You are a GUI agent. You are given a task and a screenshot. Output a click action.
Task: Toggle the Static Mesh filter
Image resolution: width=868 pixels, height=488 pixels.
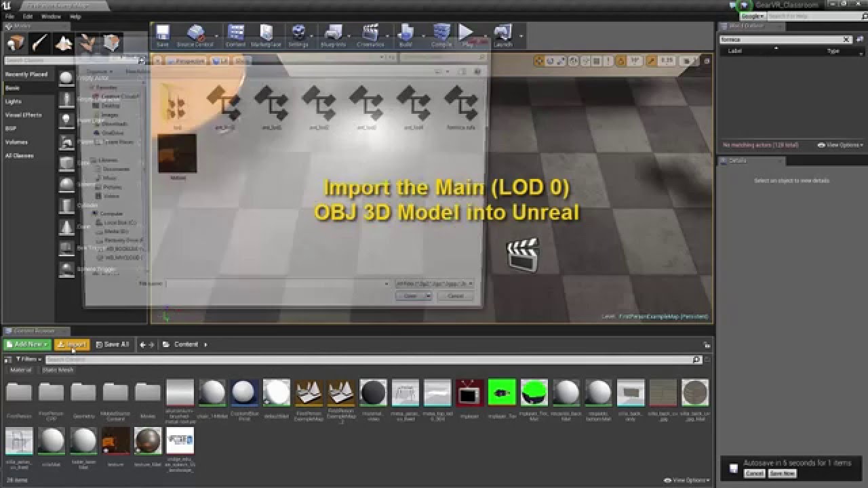coord(58,370)
